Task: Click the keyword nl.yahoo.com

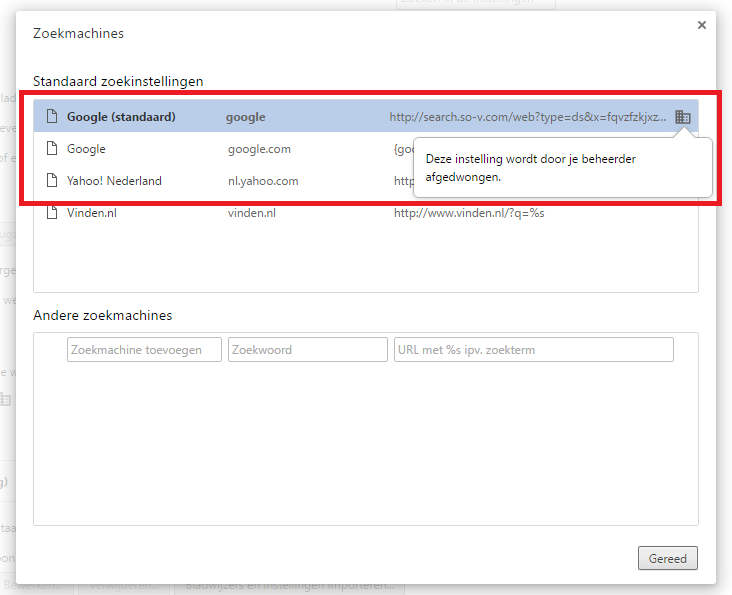Action: (x=263, y=181)
